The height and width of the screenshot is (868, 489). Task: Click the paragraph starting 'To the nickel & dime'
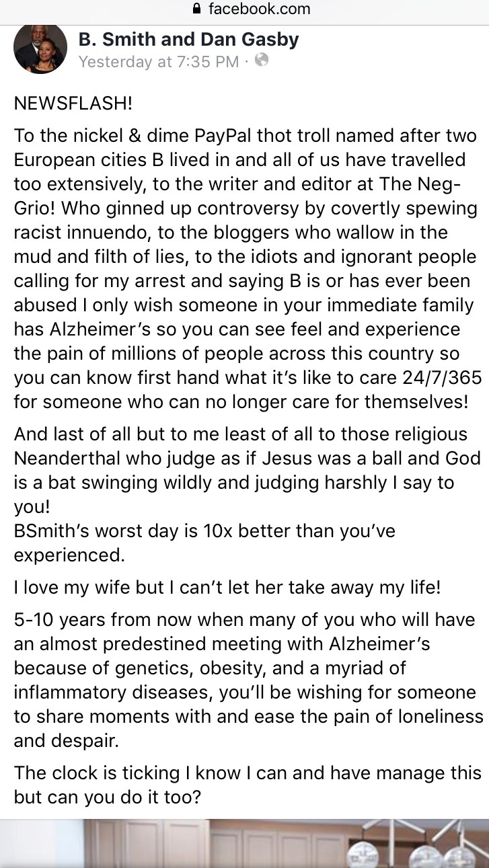point(246,269)
